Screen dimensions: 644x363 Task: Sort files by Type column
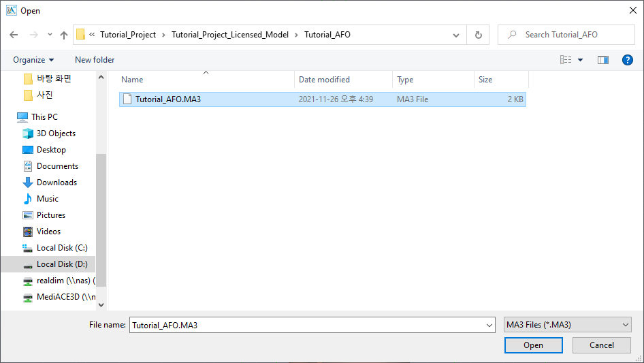[433, 80]
